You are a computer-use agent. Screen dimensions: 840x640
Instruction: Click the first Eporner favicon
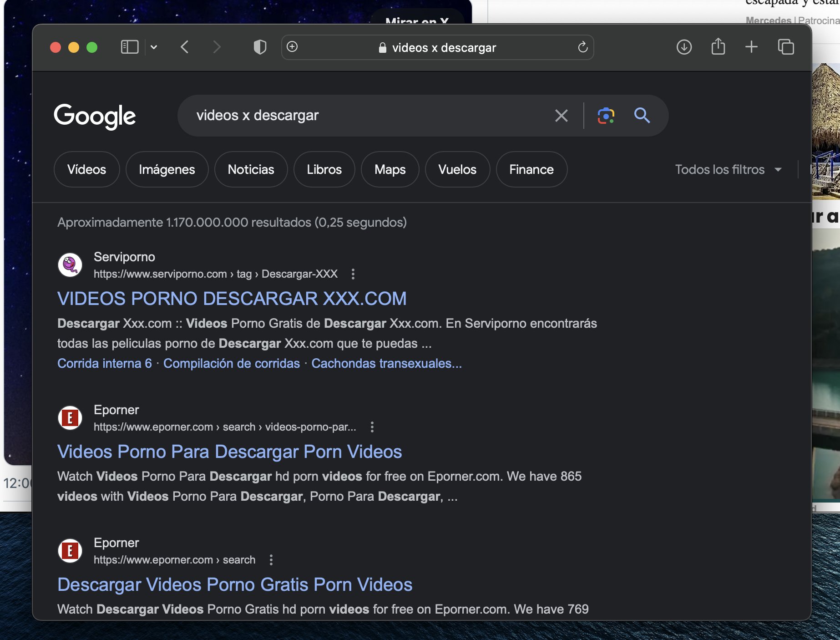click(x=70, y=417)
